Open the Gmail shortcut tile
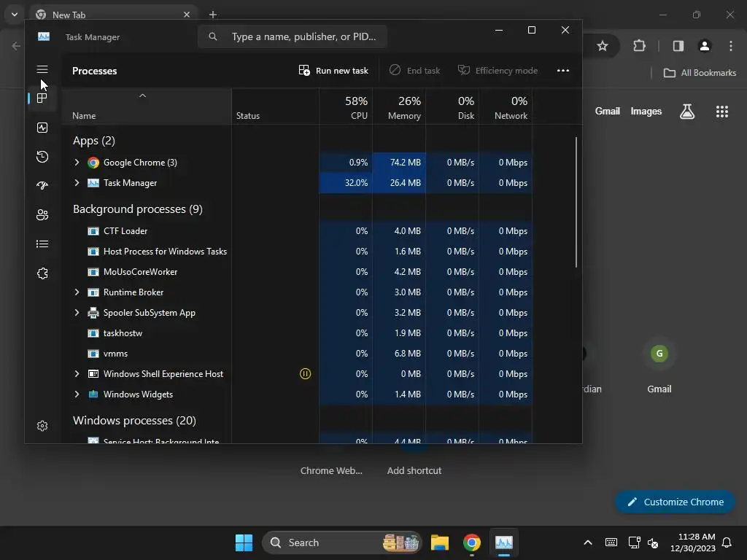Viewport: 747px width, 560px height. [659, 366]
